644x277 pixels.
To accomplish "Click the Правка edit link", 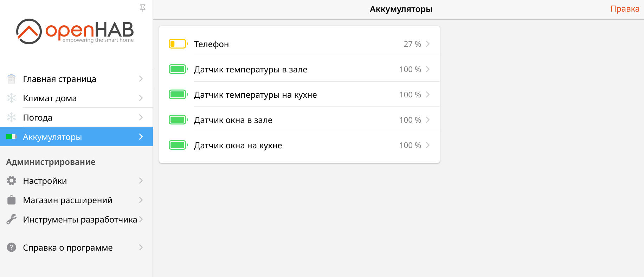I will tap(625, 9).
